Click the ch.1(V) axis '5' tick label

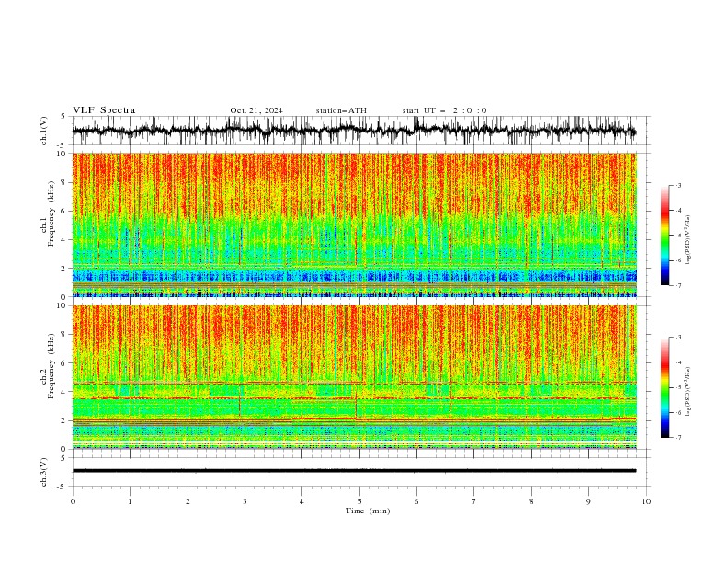pos(64,117)
